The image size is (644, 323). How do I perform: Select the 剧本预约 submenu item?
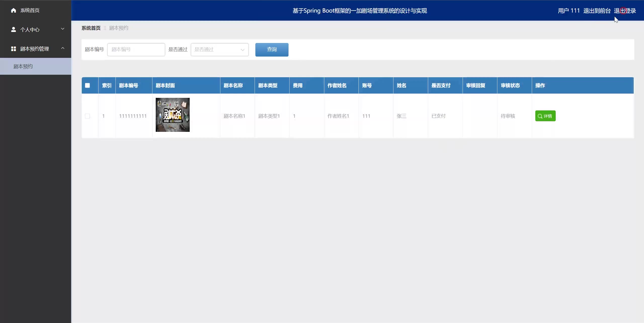tap(23, 66)
